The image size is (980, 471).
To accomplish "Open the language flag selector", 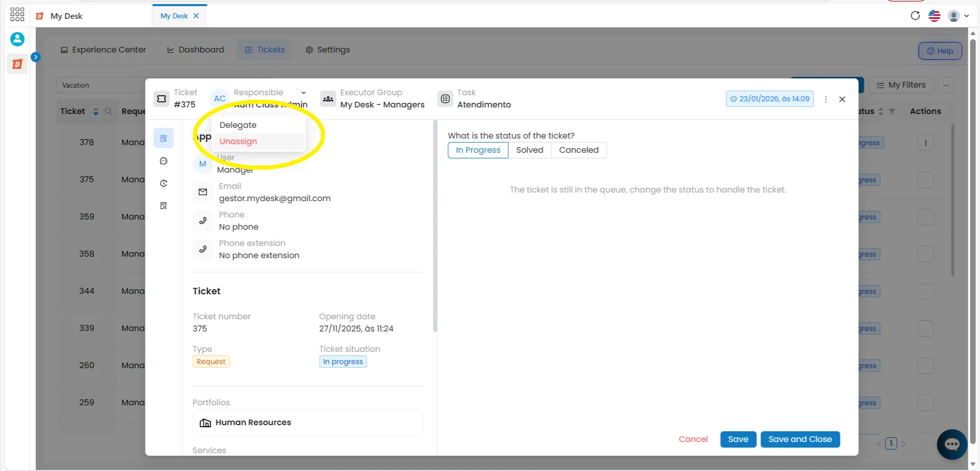I will click(934, 16).
